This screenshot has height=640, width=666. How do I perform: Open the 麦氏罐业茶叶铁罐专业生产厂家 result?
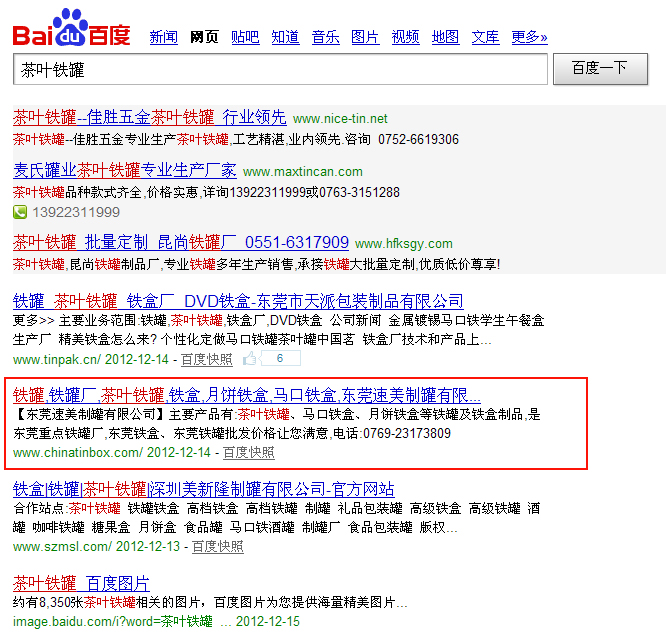pos(125,170)
